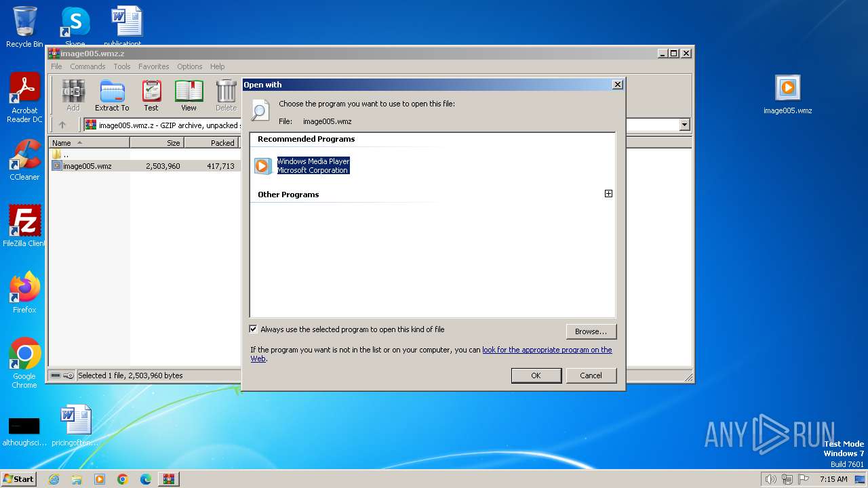The image size is (868, 488).
Task: Select image005.wmz row in archive list
Action: [x=145, y=166]
